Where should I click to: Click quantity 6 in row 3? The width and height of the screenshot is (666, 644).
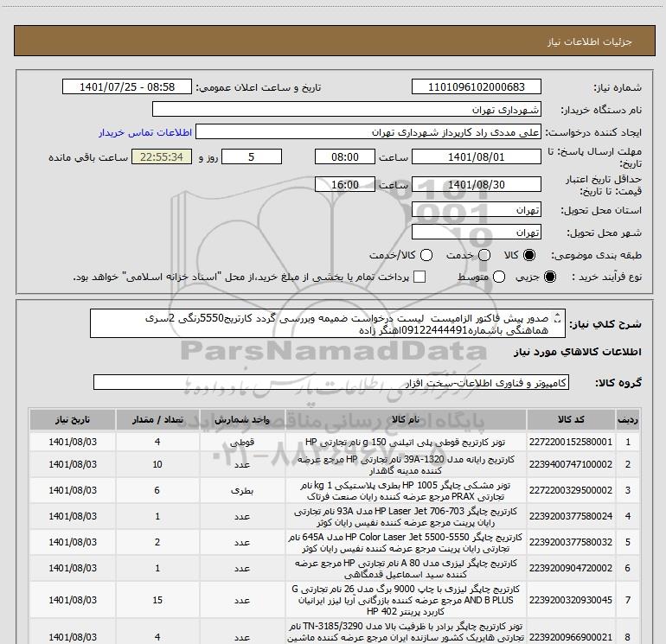tap(157, 490)
